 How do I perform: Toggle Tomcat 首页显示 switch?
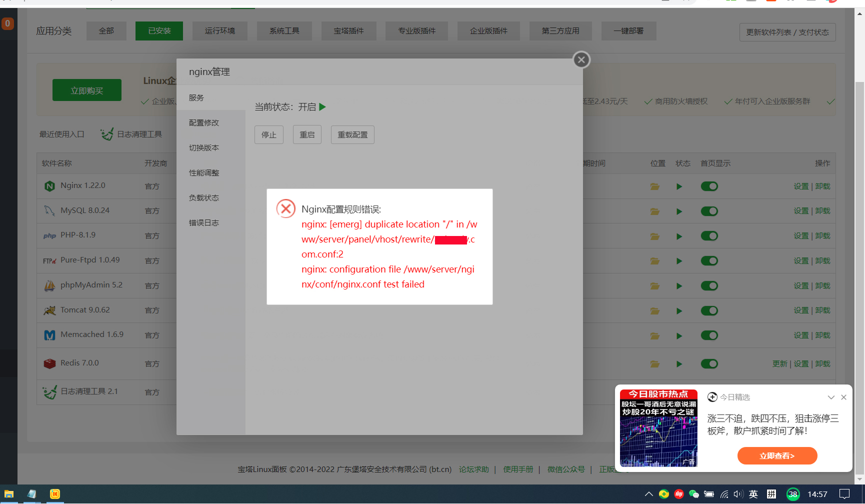[709, 311]
